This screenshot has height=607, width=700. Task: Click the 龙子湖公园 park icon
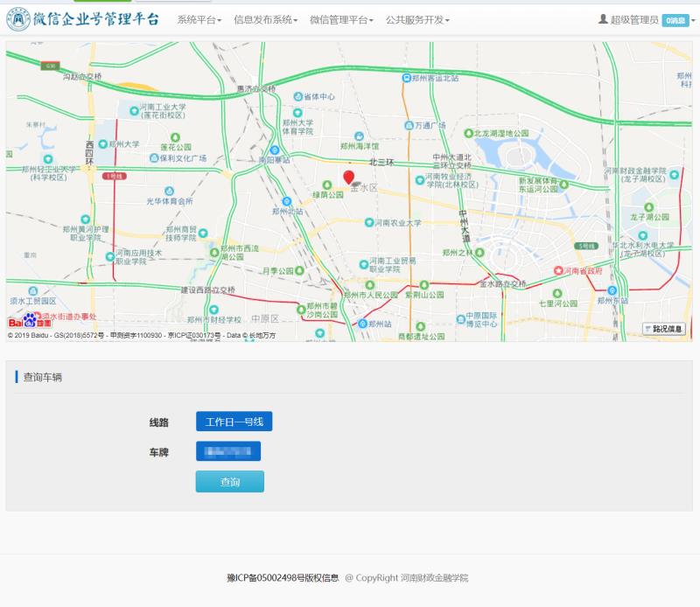point(648,207)
